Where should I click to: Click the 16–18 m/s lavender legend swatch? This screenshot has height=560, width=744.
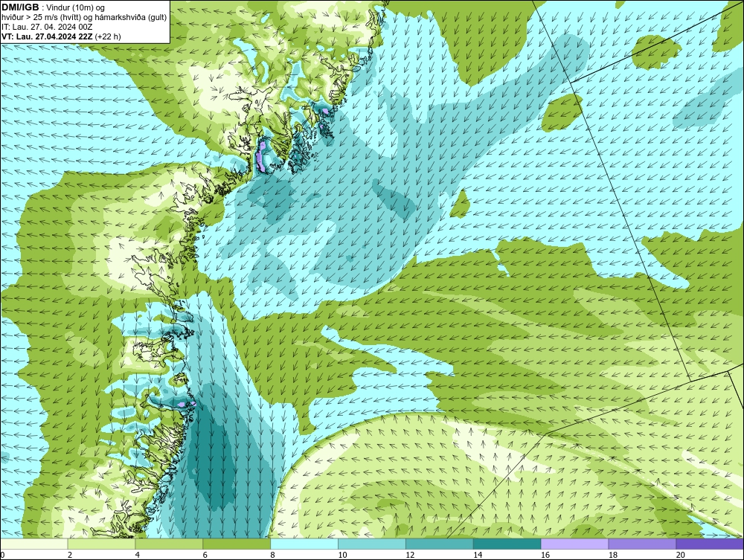click(x=574, y=544)
